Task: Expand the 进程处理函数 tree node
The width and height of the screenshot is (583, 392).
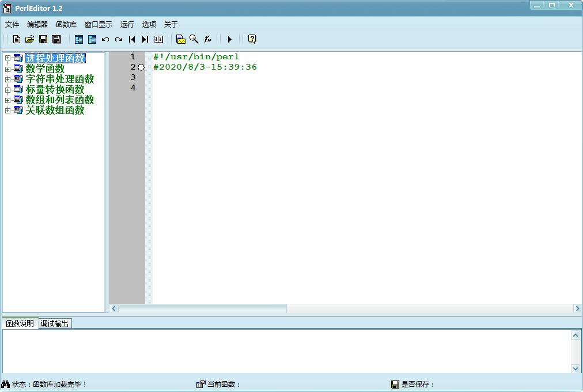Action: (7, 58)
